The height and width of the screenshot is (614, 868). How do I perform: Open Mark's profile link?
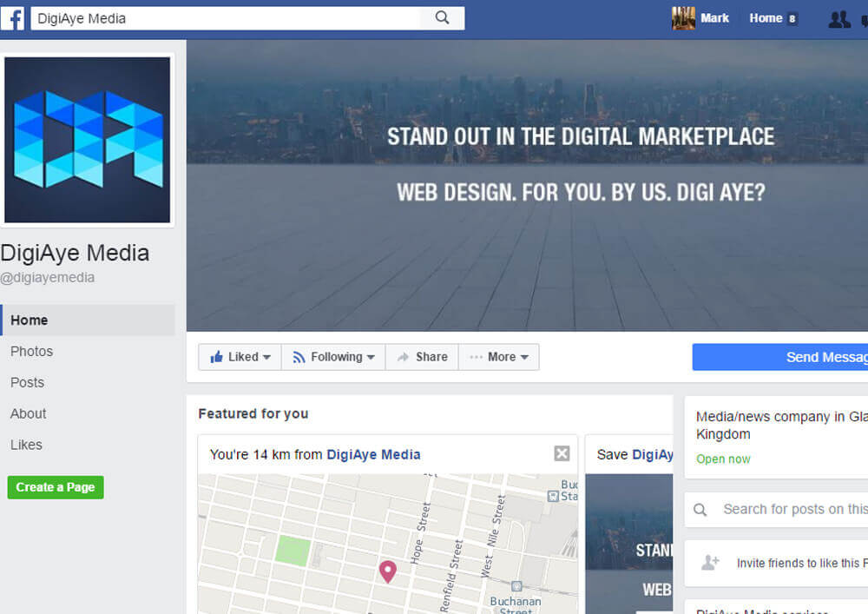click(714, 18)
